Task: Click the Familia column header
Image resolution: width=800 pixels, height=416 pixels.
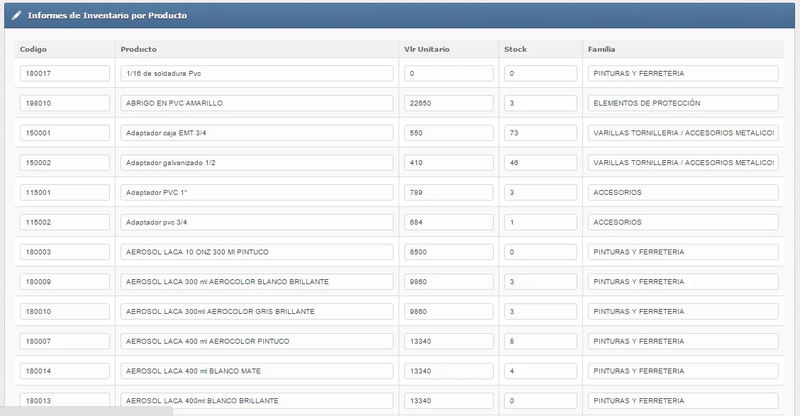Action: [x=603, y=49]
